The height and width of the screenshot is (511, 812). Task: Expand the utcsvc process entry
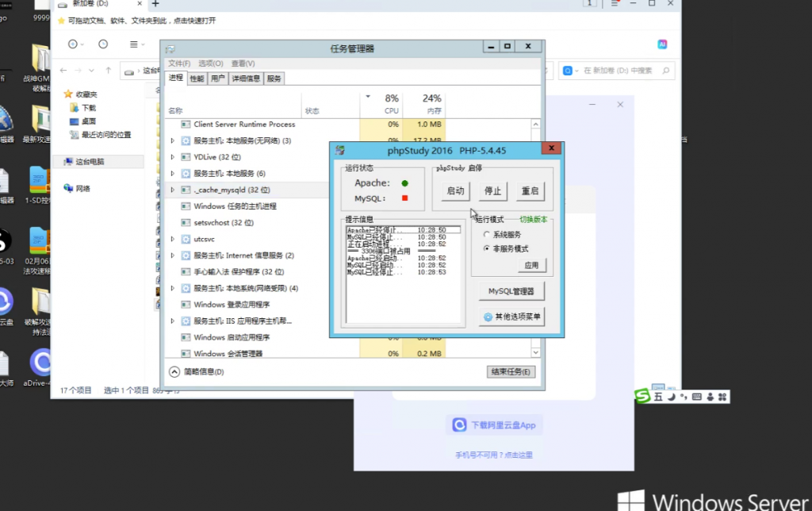[x=173, y=239]
